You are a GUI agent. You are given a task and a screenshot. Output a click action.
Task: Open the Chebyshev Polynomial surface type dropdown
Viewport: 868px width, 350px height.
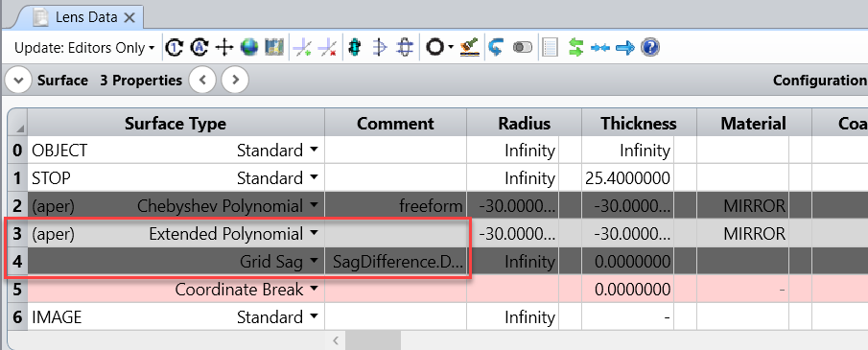click(x=314, y=206)
